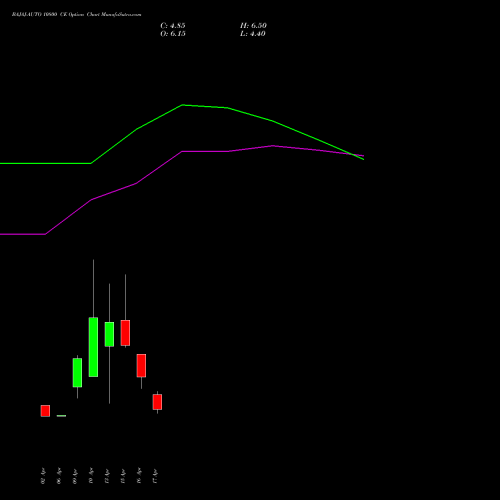
Task: Click the red candle for 02 Apr
Action: click(x=45, y=411)
